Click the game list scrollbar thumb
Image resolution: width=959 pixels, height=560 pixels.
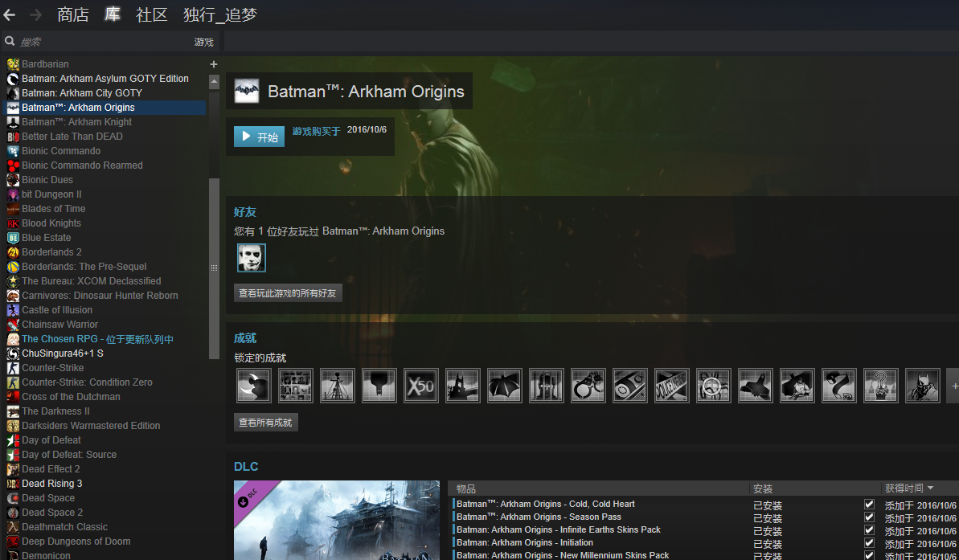point(214,268)
